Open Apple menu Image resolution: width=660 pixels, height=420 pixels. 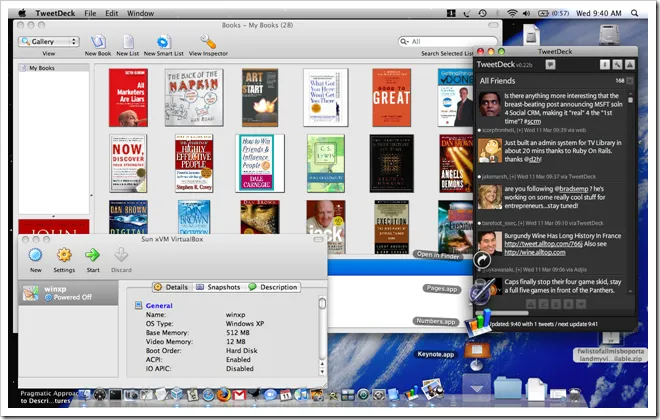tap(21, 13)
